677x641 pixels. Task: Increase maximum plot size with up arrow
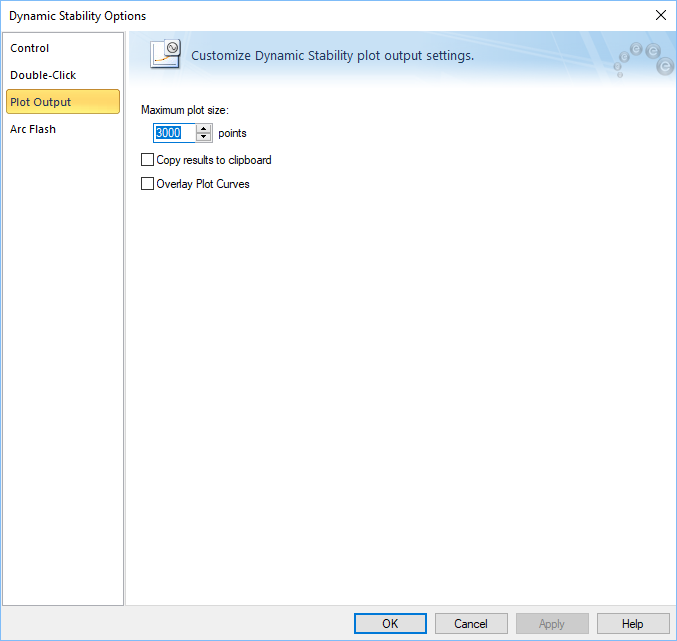[204, 129]
